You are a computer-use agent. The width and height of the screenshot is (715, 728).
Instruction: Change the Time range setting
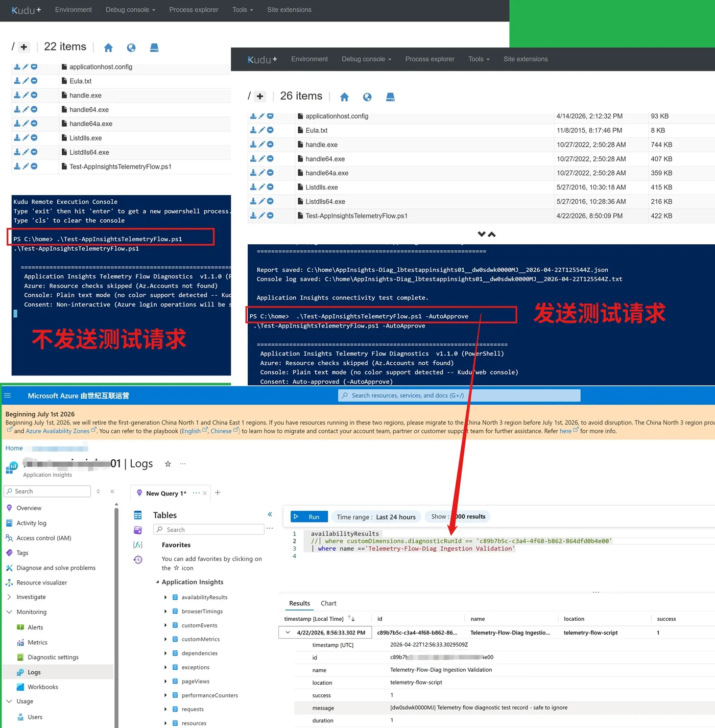[376, 517]
